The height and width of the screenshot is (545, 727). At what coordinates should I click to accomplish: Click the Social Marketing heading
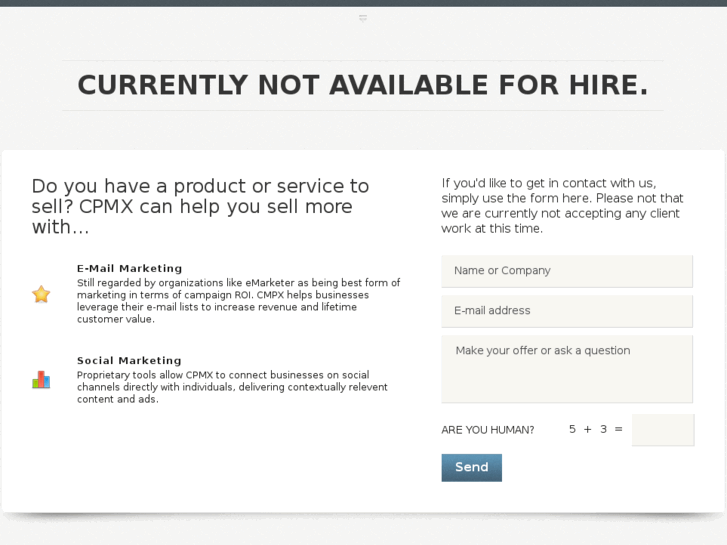(x=129, y=360)
